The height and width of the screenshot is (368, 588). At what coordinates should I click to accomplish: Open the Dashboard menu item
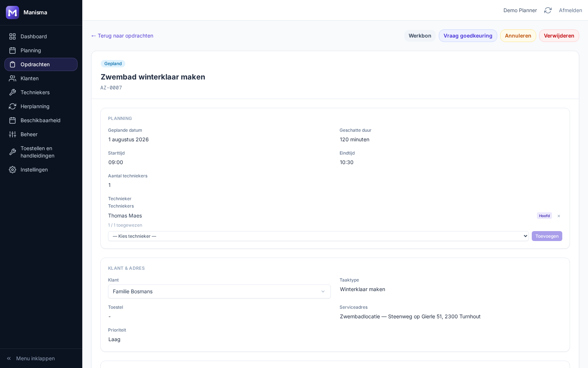coord(41,36)
